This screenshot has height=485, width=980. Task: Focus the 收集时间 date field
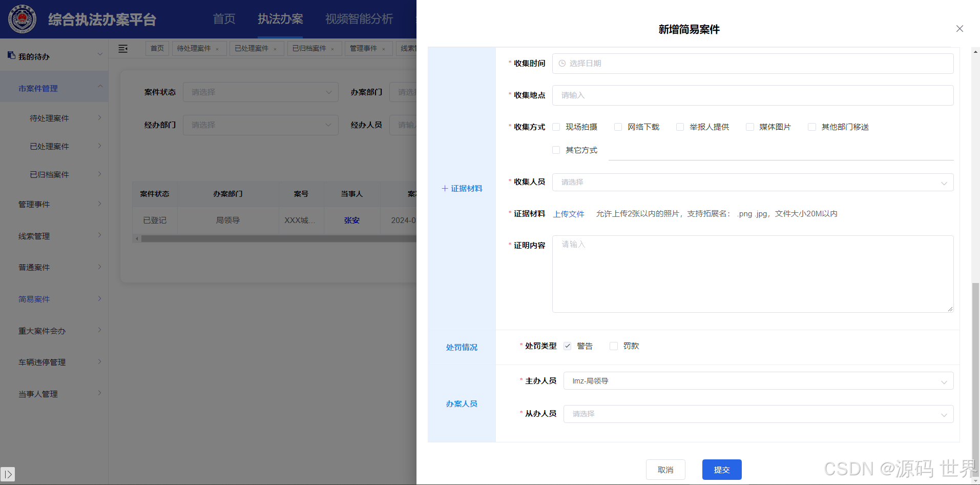[x=753, y=64]
